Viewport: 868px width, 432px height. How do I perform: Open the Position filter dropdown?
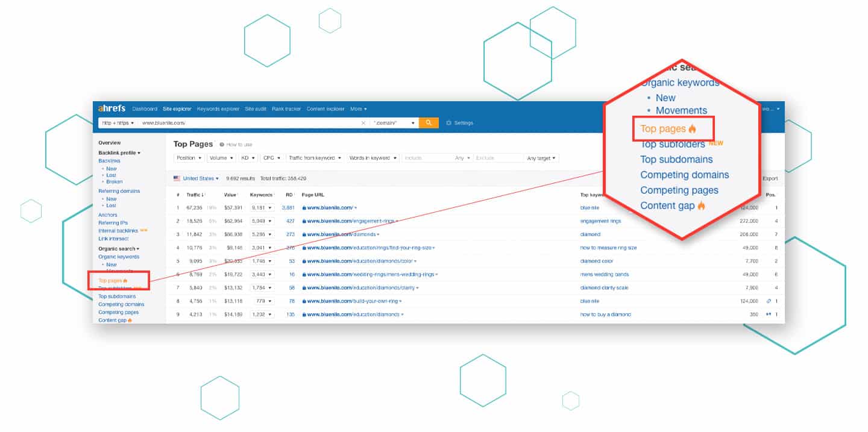189,158
